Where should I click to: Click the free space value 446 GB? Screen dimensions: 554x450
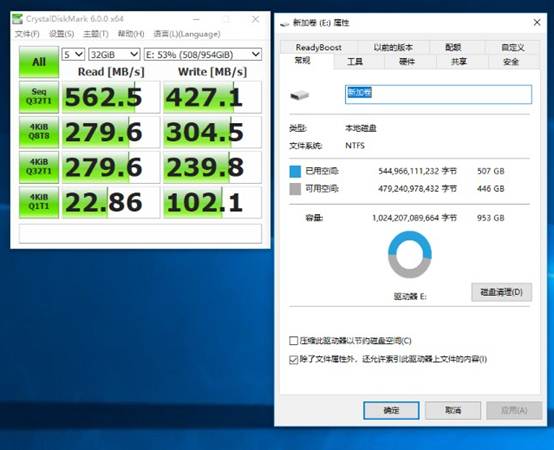(490, 189)
